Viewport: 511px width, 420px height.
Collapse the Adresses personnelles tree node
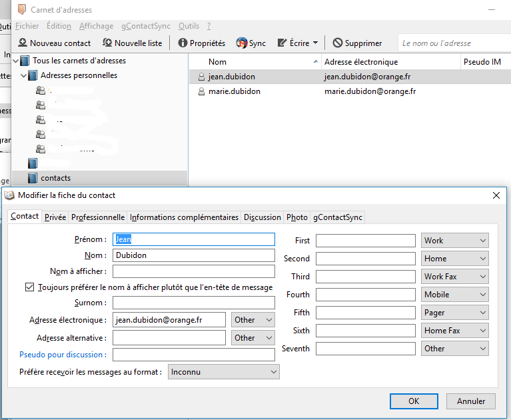click(24, 76)
